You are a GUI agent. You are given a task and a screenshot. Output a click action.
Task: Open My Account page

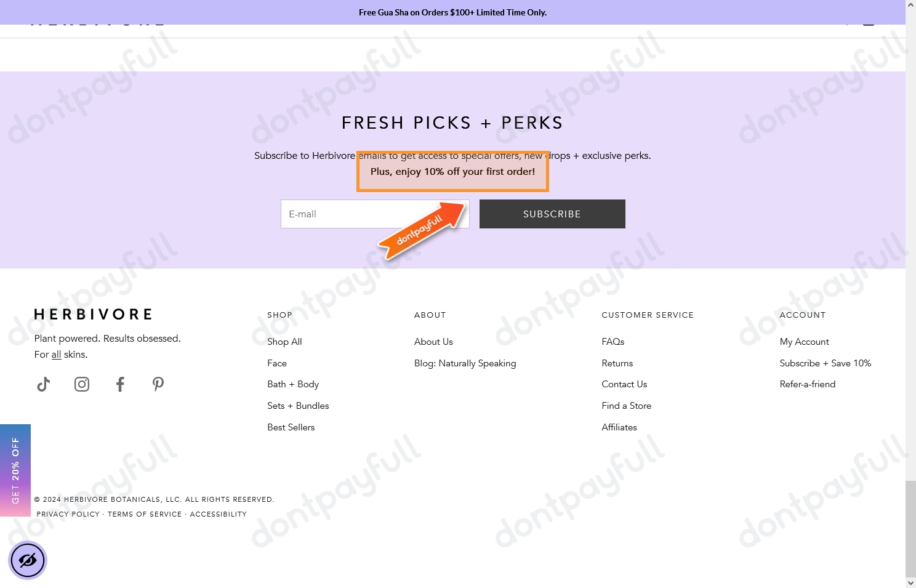(x=804, y=342)
